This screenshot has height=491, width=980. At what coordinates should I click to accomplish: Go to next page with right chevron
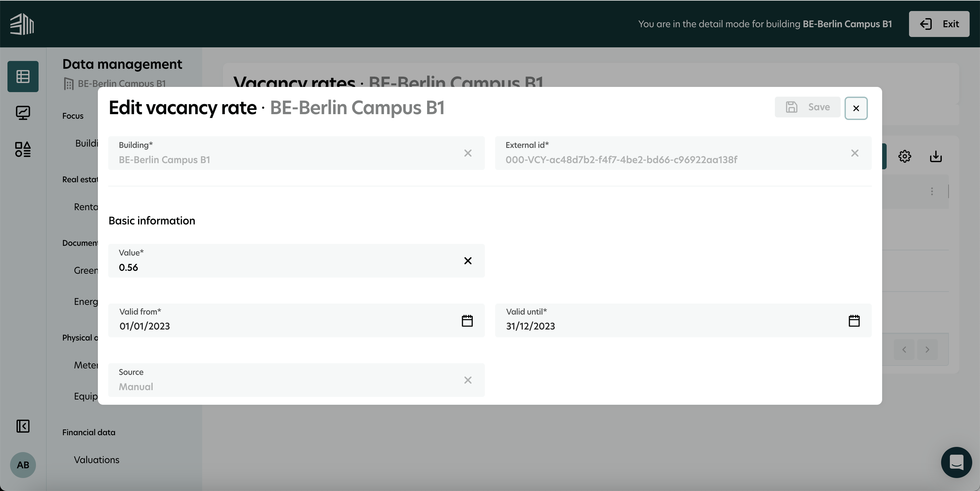coord(927,349)
